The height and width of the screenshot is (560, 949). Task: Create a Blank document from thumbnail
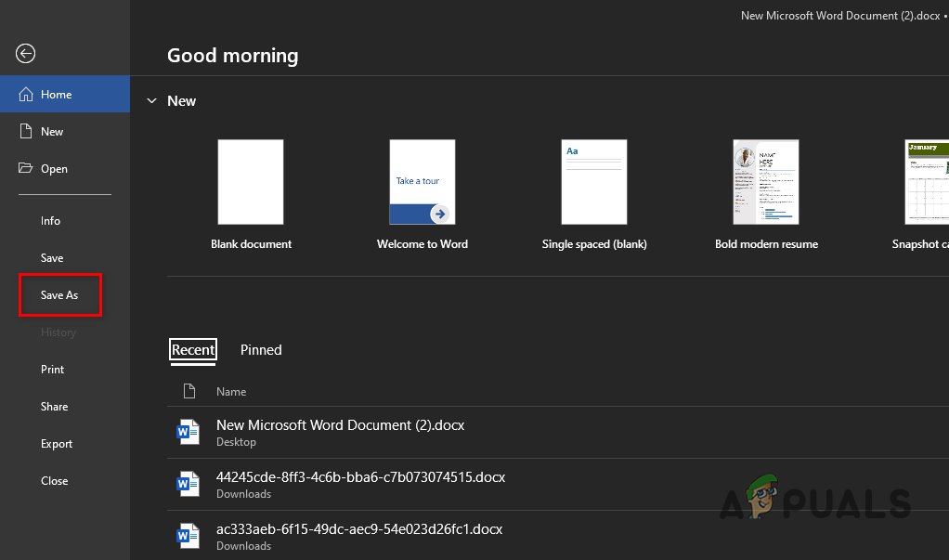point(251,182)
